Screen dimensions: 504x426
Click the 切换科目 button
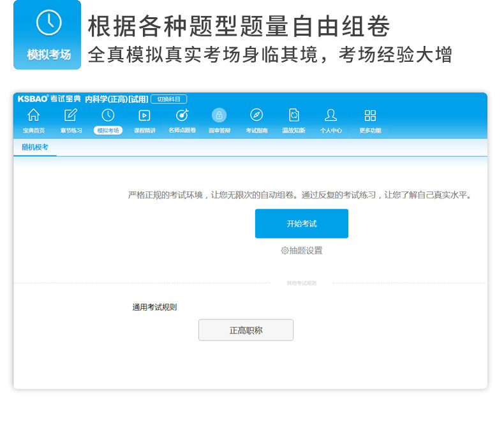coord(169,99)
